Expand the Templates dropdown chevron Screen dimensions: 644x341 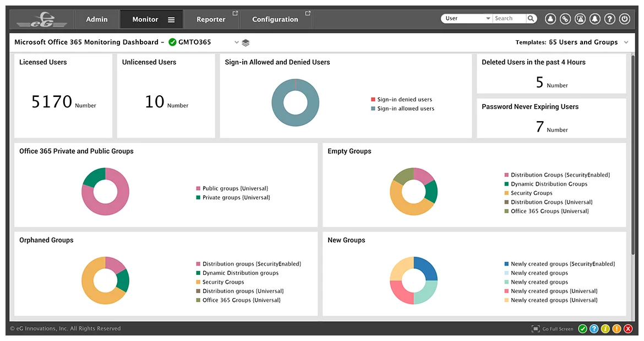(626, 42)
